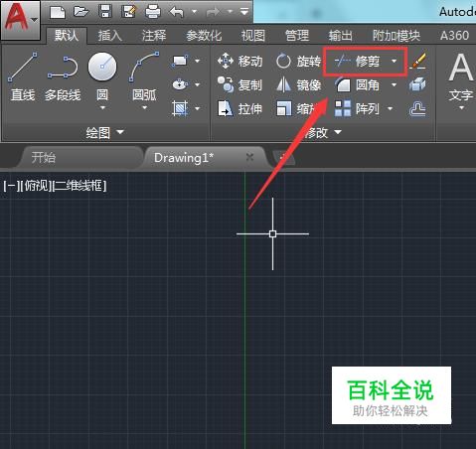Select the 默认 ribbon tab

tap(67, 35)
